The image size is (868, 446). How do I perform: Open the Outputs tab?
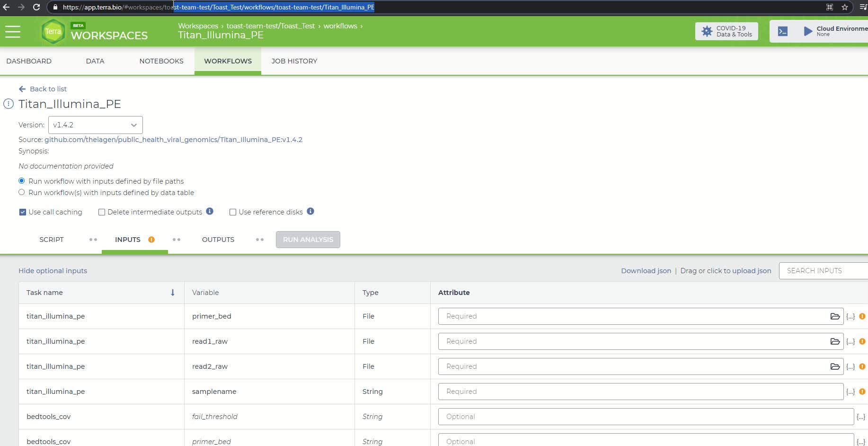[x=218, y=240]
